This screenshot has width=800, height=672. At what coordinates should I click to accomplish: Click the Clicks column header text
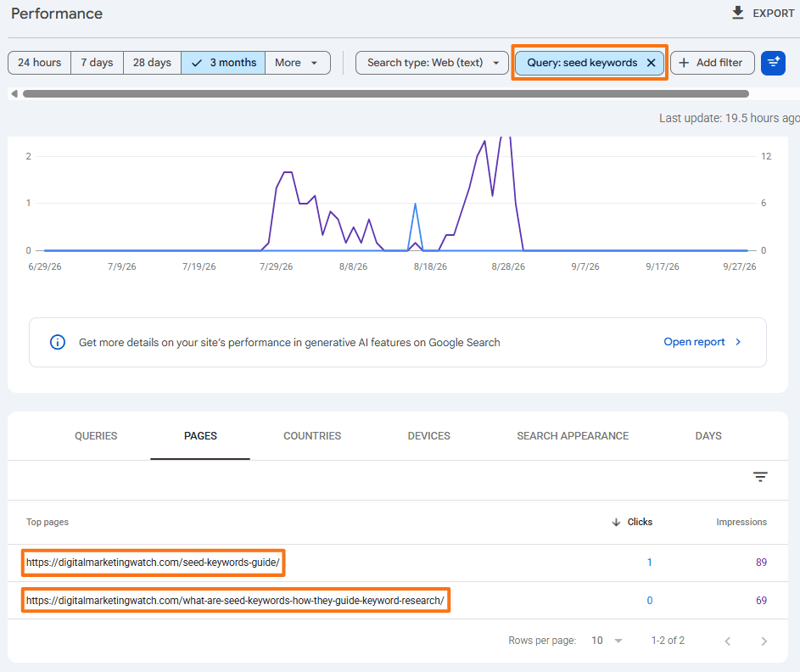(x=640, y=522)
